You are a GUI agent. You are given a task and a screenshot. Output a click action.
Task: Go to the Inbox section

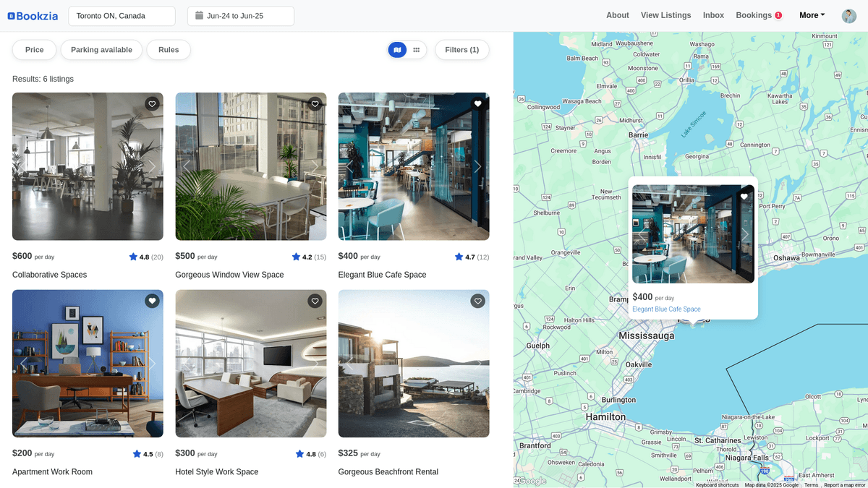click(x=713, y=15)
